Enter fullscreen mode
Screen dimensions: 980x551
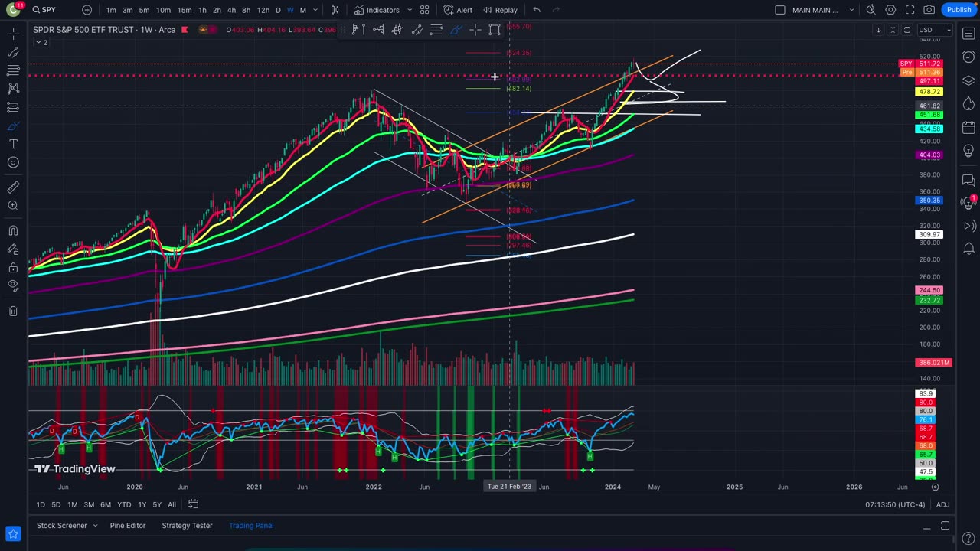(x=910, y=10)
